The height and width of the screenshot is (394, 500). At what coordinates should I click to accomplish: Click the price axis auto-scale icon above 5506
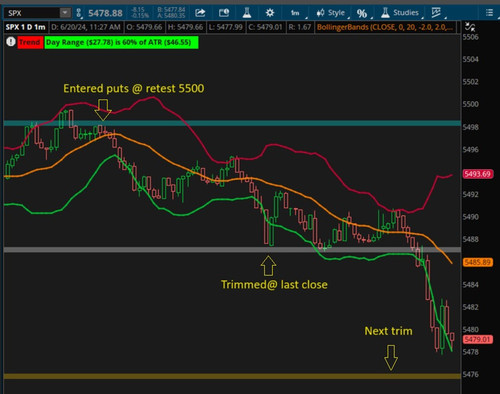coord(470,27)
